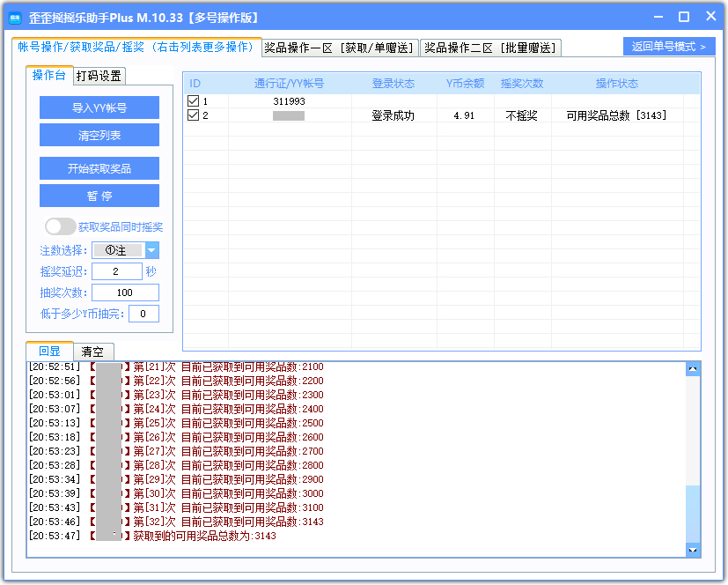Switch to 帐号操作/获取奖品/摇奖 tab

pos(136,48)
